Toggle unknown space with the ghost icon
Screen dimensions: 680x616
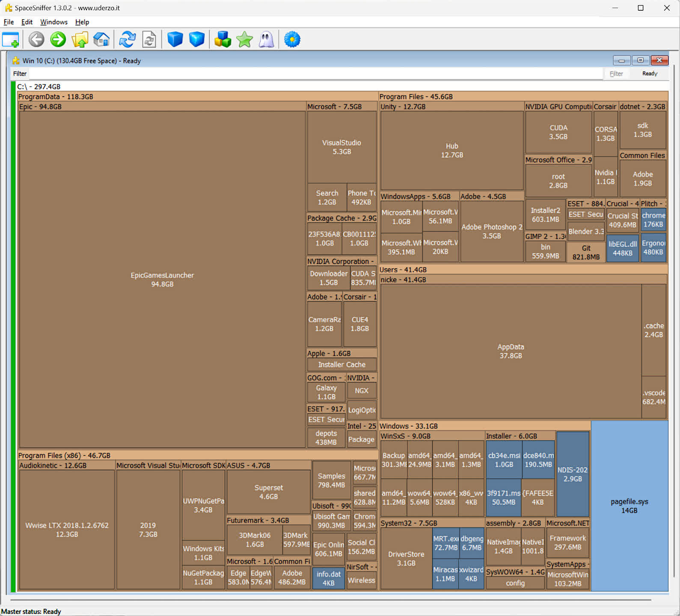266,40
